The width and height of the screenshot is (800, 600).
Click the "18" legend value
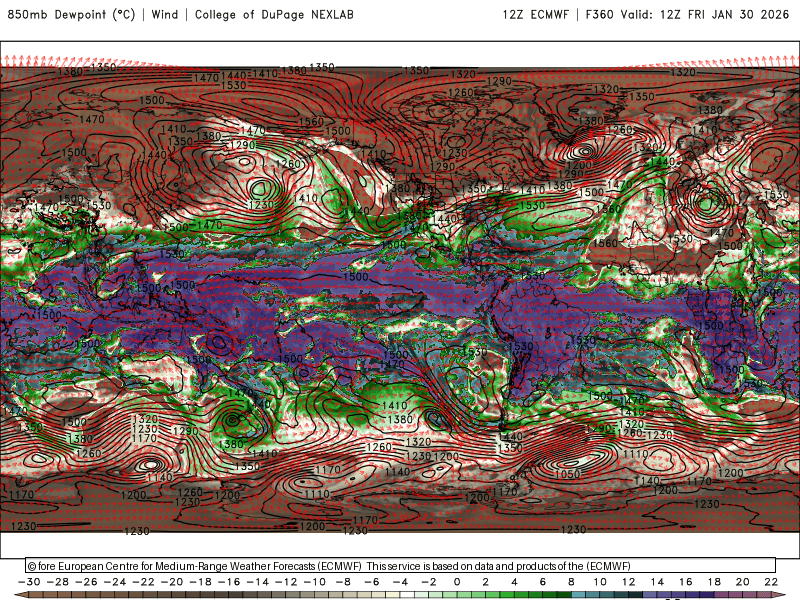[714, 582]
